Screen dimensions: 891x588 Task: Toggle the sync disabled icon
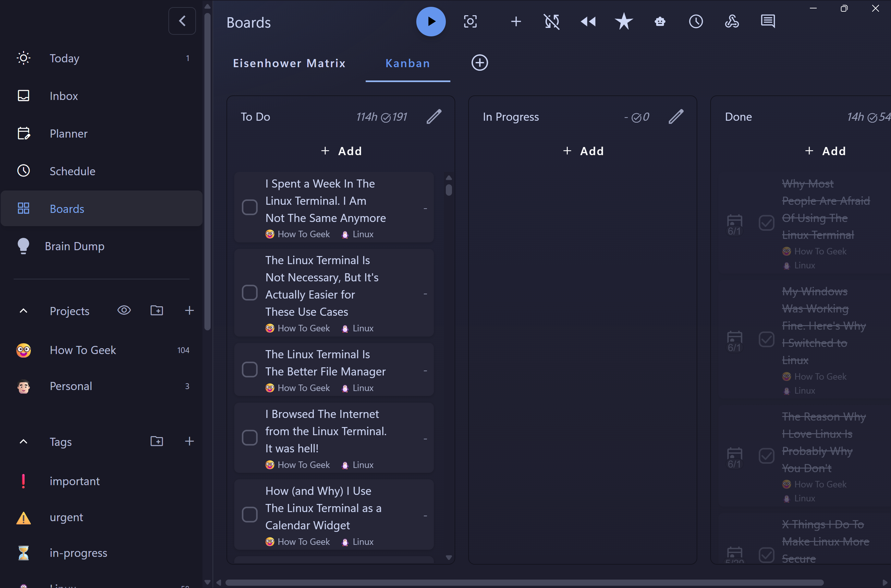coord(552,21)
